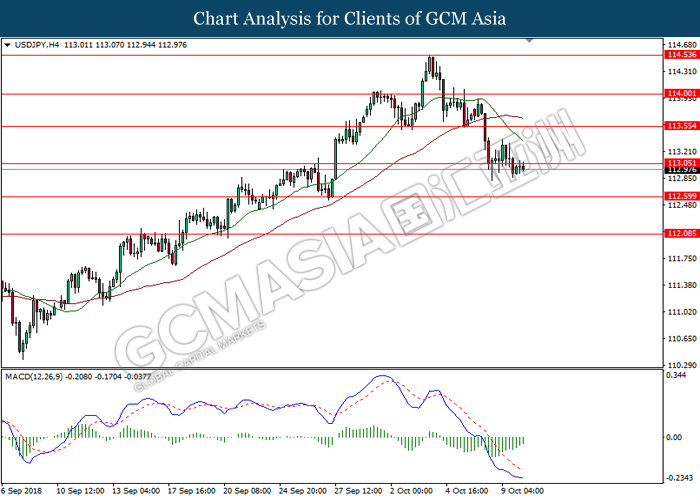Click the 0.00 MACD scale value
Screen dimensions: 700x500
tap(674, 437)
